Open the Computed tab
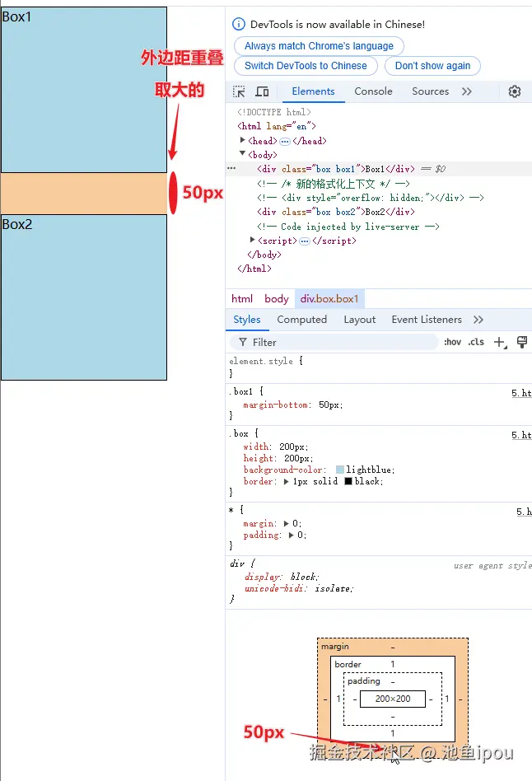 coord(302,320)
